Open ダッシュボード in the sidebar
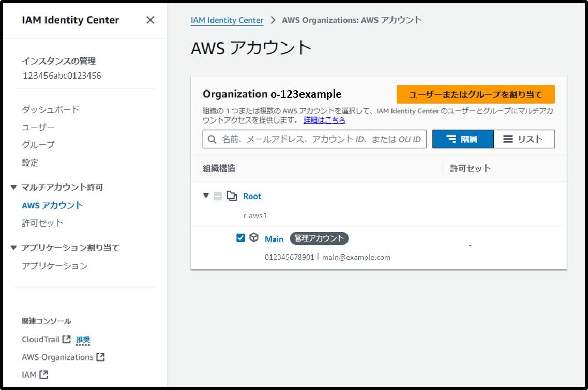588x390 pixels. pyautogui.click(x=51, y=110)
